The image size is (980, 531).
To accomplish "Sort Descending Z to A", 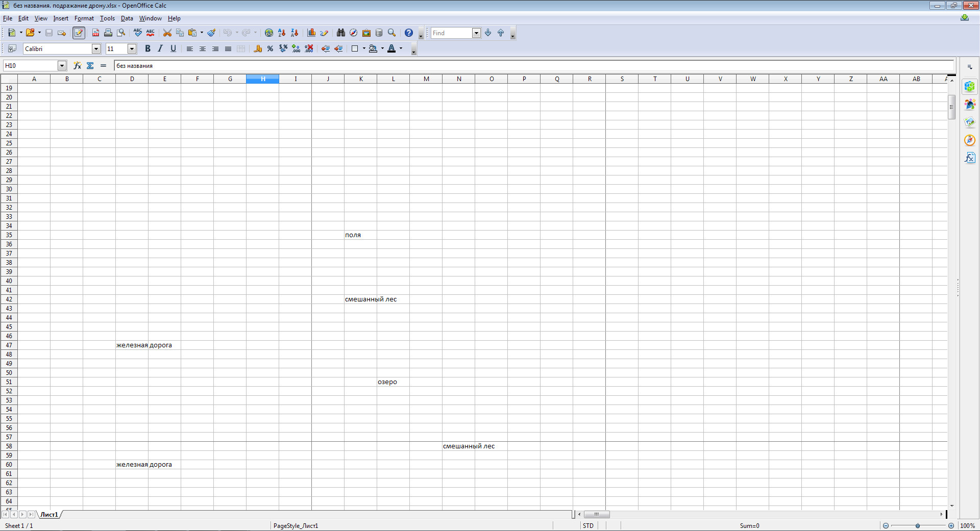I will pos(295,33).
